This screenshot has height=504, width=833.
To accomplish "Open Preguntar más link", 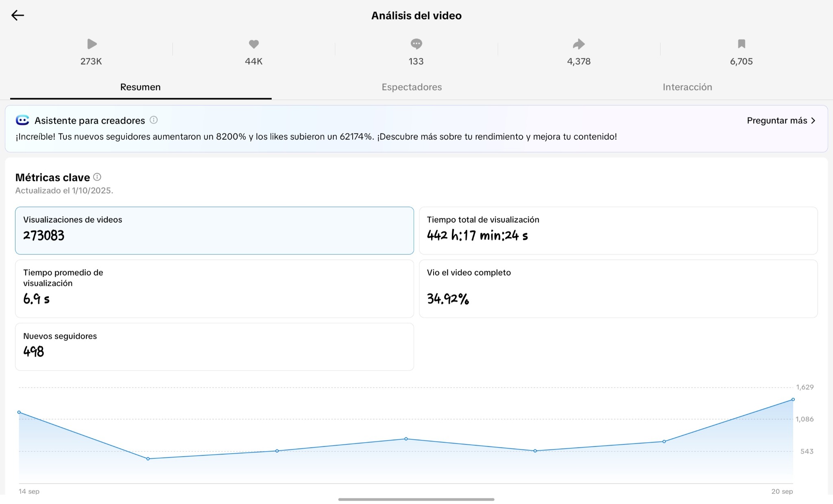I will tap(776, 120).
